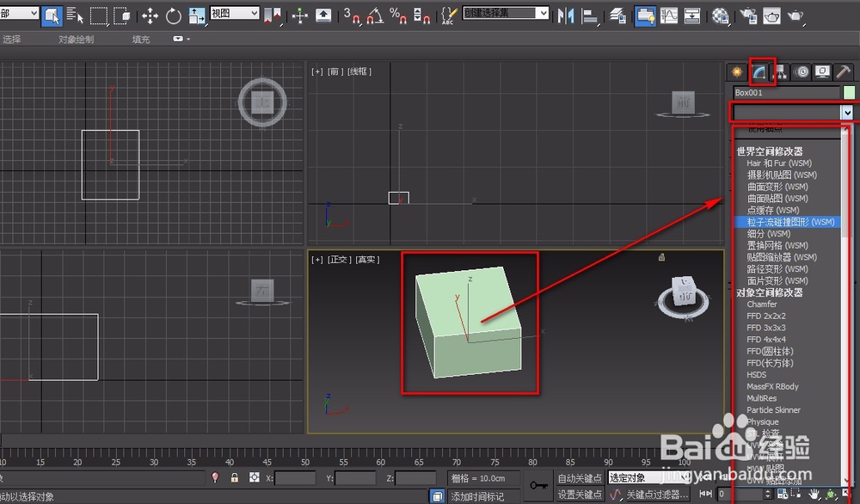
Task: Click the Mirror tool icon
Action: point(566,15)
